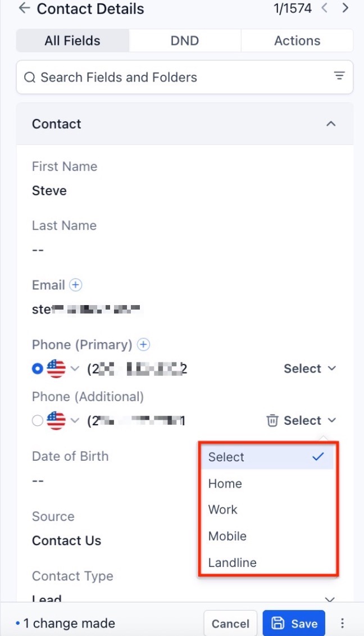Open additional phone country flag dropdown
The width and height of the screenshot is (364, 636).
click(x=63, y=421)
